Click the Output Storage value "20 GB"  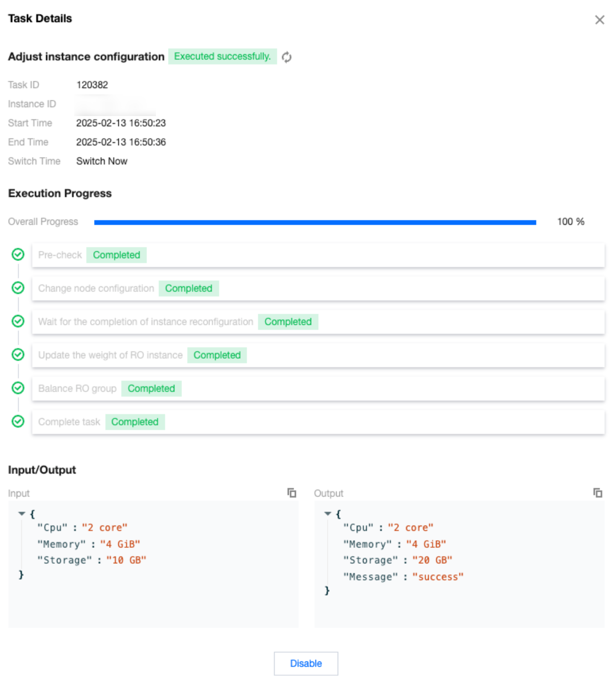tap(432, 560)
